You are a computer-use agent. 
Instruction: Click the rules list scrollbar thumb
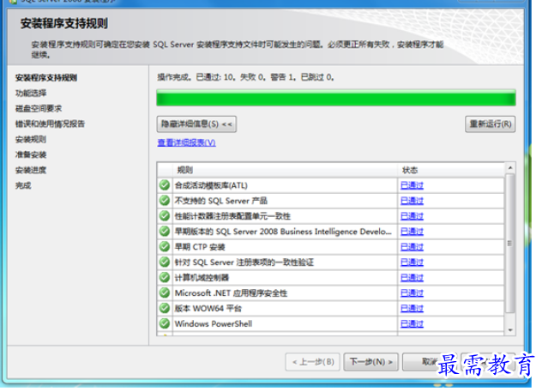(510, 244)
